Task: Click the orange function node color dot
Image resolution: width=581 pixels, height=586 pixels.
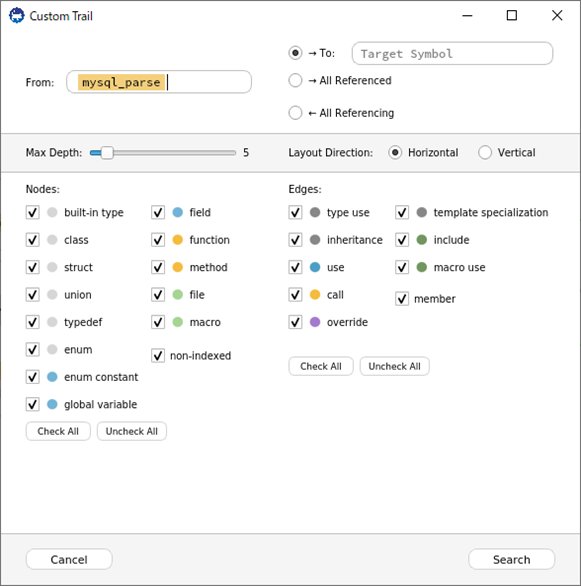Action: pyautogui.click(x=177, y=240)
